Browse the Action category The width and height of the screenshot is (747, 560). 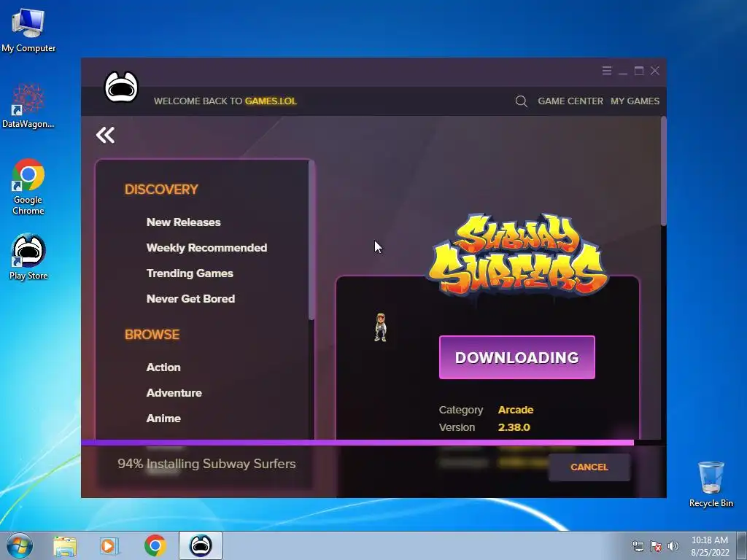coord(163,367)
